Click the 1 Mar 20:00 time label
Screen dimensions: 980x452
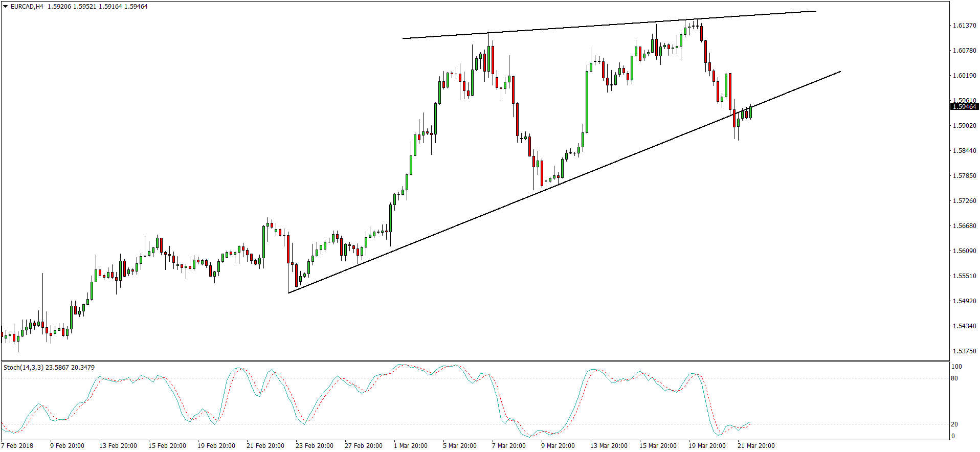point(411,445)
